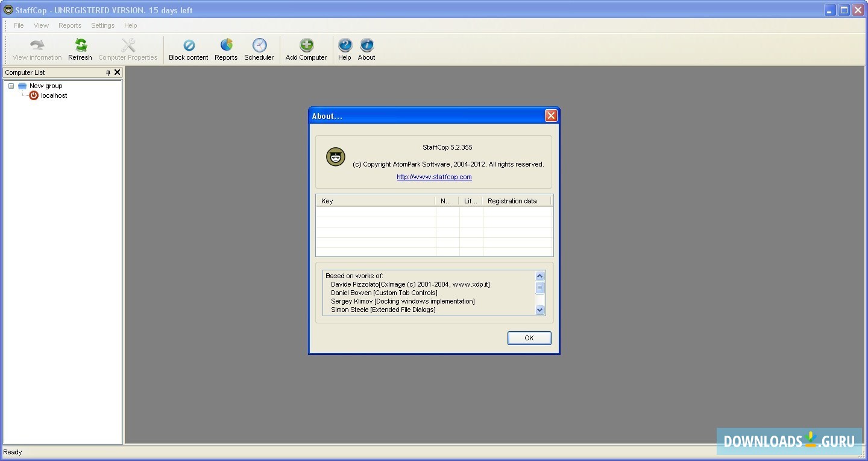
Task: Click the localhost power status icon
Action: (34, 95)
